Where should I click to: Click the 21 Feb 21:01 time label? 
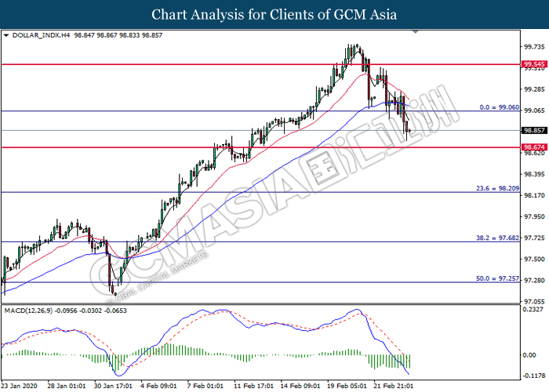point(394,386)
